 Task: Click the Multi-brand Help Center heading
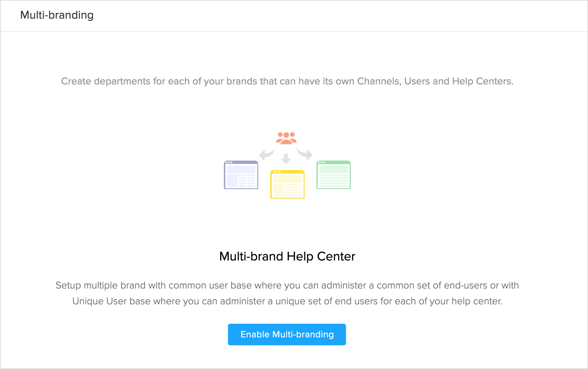point(287,257)
